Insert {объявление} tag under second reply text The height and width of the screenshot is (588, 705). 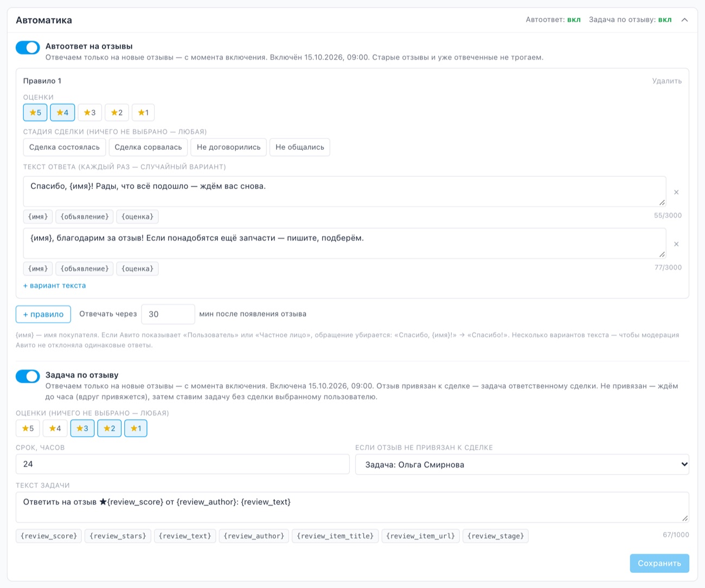pos(85,269)
